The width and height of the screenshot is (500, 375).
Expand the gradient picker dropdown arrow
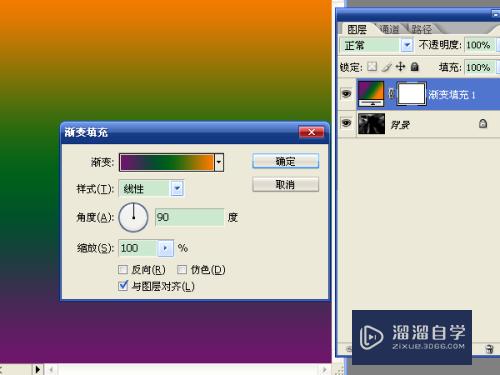coord(219,162)
